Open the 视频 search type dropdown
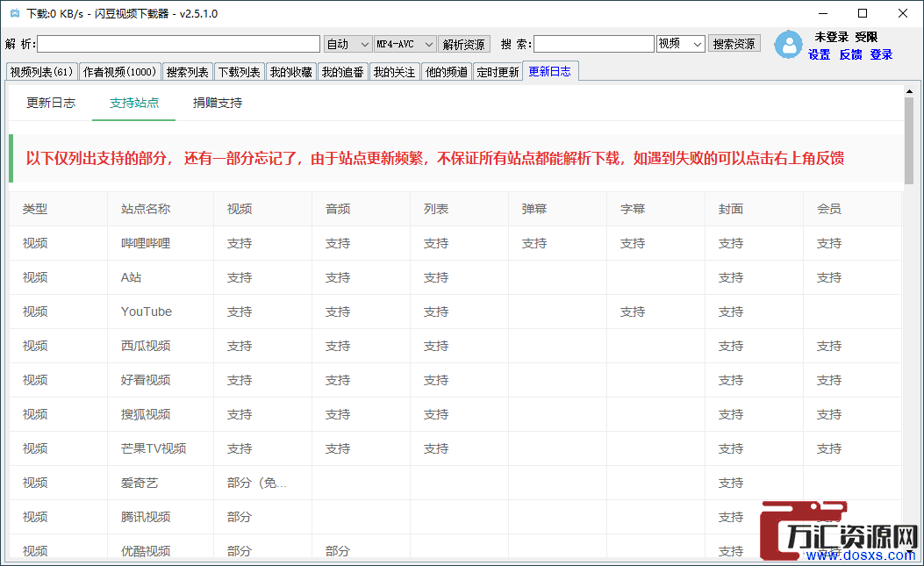The height and width of the screenshot is (566, 924). click(681, 44)
